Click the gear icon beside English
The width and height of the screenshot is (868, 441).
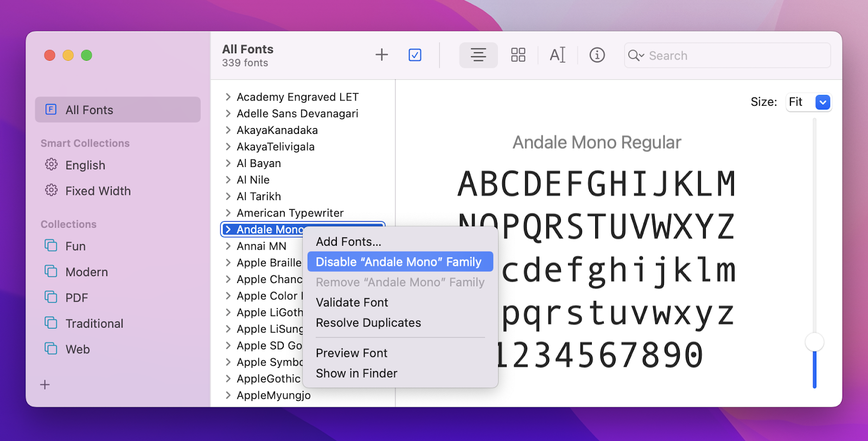(x=52, y=164)
